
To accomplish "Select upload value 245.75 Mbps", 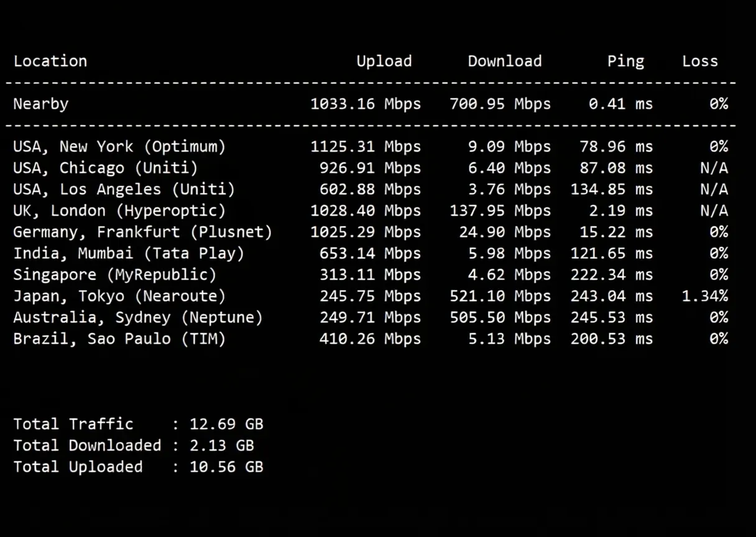I will click(371, 296).
